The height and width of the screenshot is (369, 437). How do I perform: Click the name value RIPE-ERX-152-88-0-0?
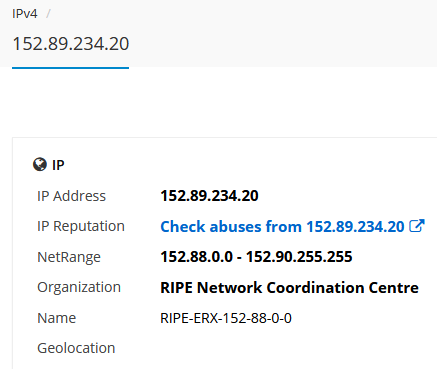tap(226, 318)
